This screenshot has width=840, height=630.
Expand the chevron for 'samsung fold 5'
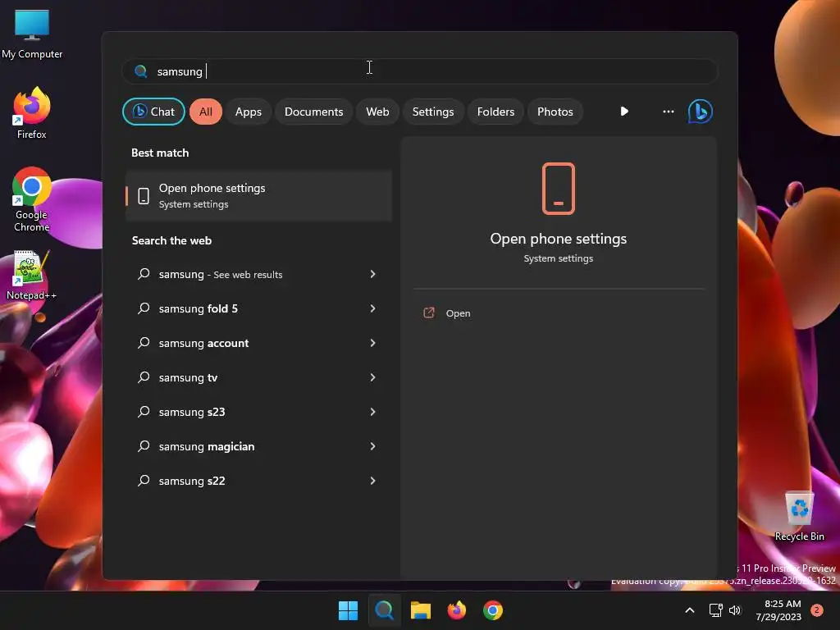click(x=373, y=308)
